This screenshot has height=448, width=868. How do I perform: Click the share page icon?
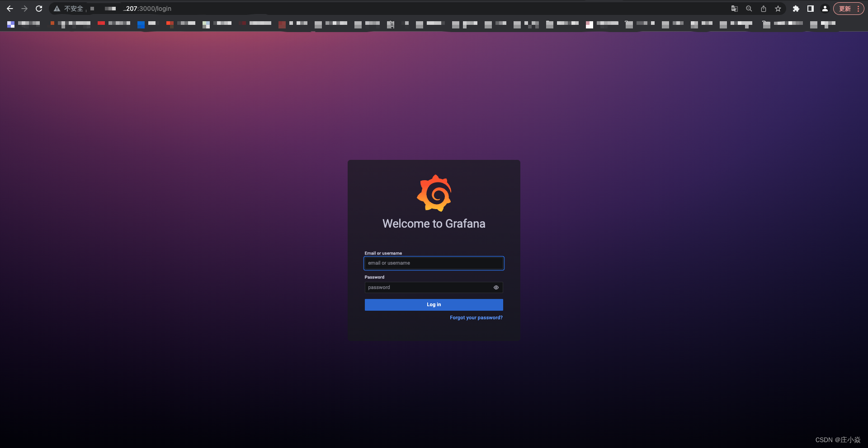[764, 9]
